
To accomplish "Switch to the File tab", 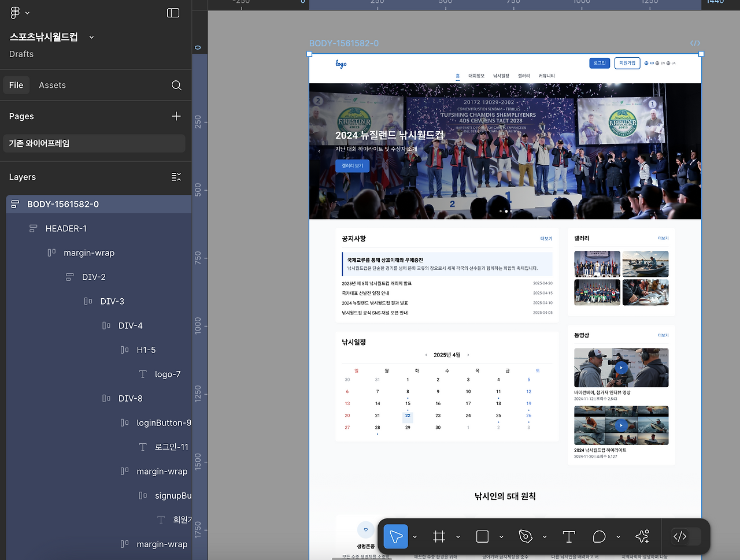I will [x=16, y=85].
